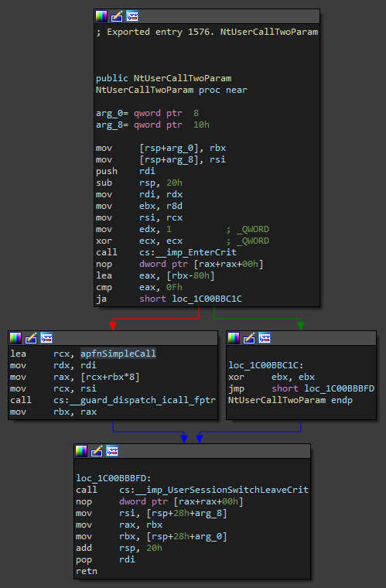
Task: Click color icon on loc_1C00BBC1C block
Action: pos(234,338)
